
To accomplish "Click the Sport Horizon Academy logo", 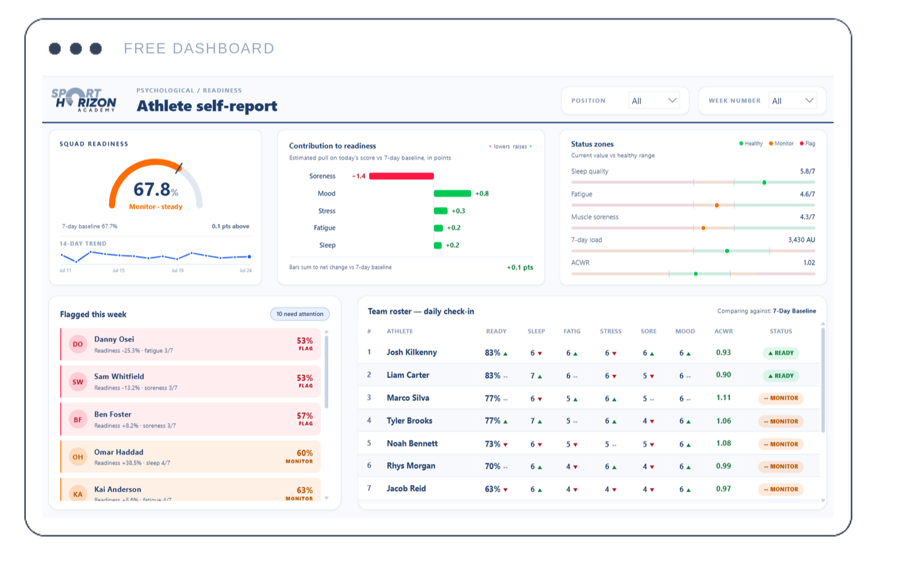I will click(84, 100).
